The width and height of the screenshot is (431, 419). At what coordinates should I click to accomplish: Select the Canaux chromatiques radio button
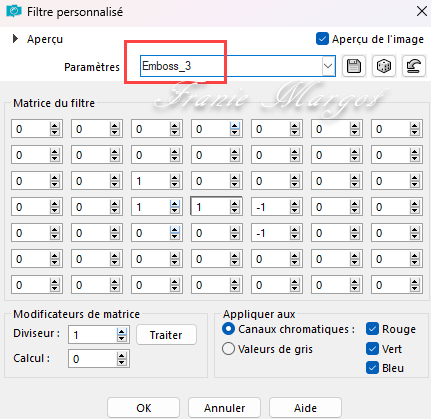(228, 329)
